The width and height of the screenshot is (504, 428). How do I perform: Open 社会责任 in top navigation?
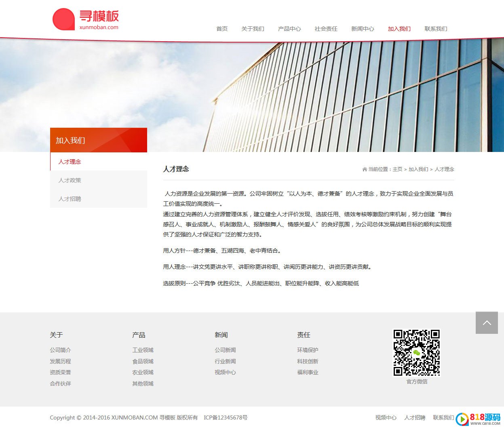(326, 29)
